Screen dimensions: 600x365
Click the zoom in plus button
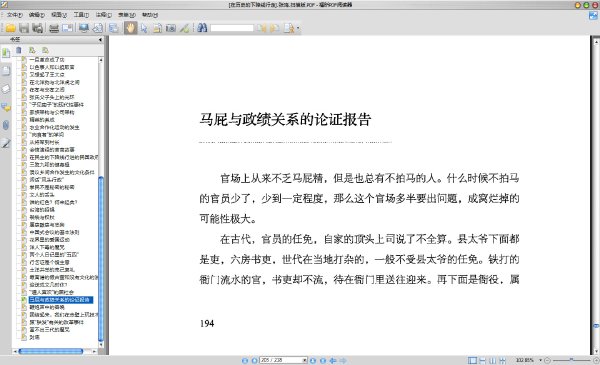point(596,360)
